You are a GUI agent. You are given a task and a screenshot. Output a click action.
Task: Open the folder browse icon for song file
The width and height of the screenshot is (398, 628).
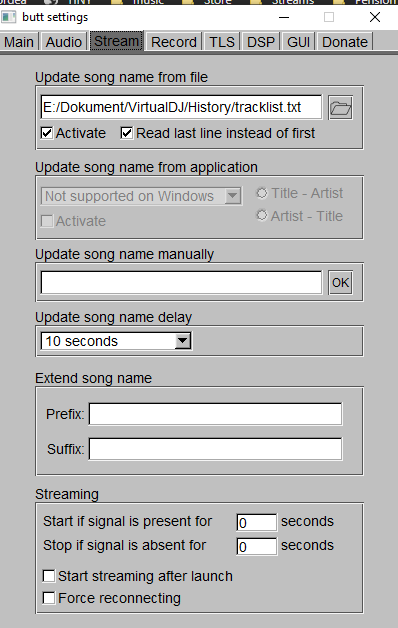(340, 107)
